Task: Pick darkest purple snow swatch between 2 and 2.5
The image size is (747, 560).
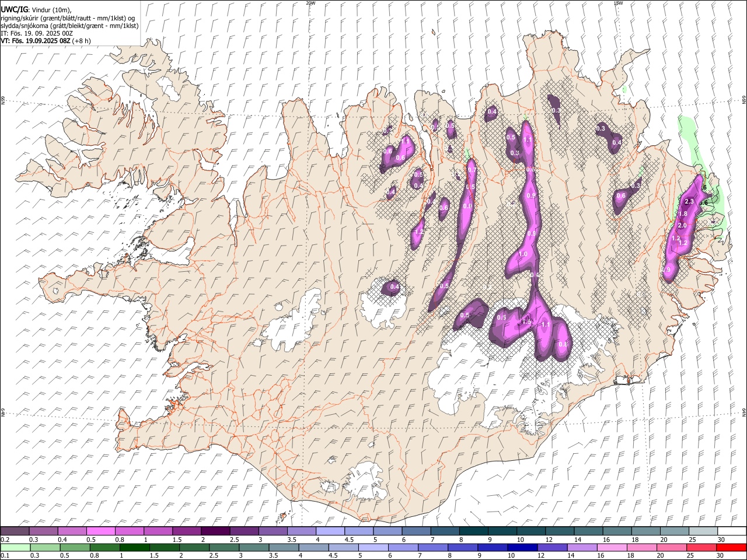Action: click(x=215, y=531)
